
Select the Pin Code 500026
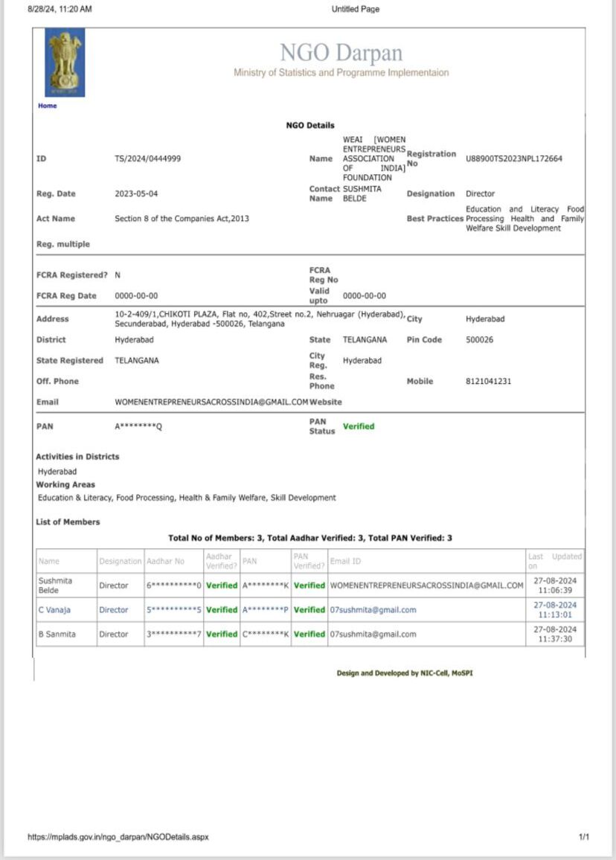pos(479,339)
